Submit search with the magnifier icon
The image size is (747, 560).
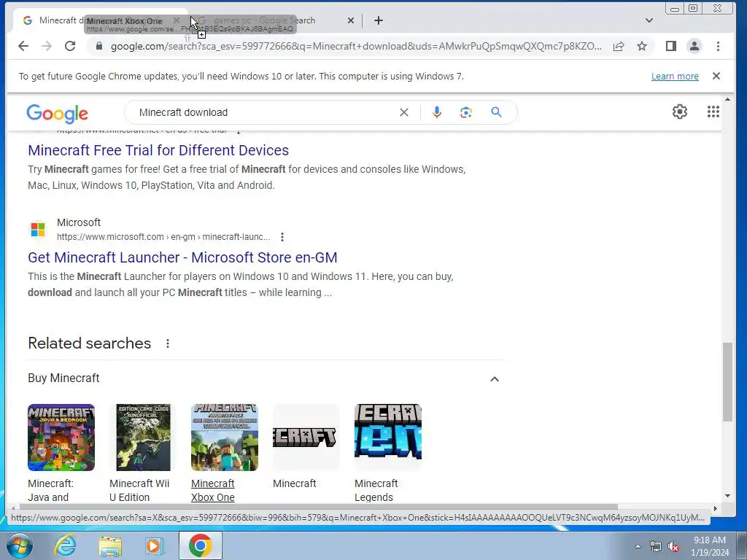tap(496, 112)
